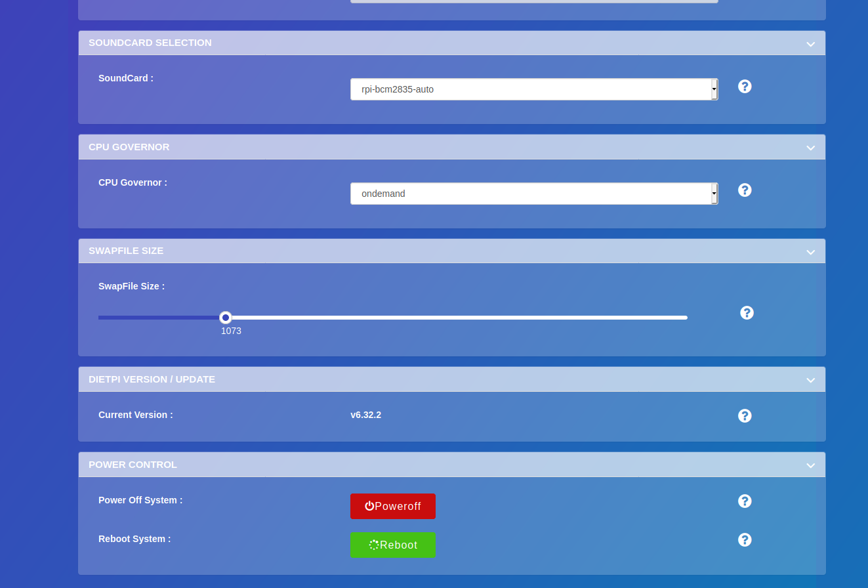Collapse the Swapfile Size panel chevron
This screenshot has height=588, width=868.
810,252
